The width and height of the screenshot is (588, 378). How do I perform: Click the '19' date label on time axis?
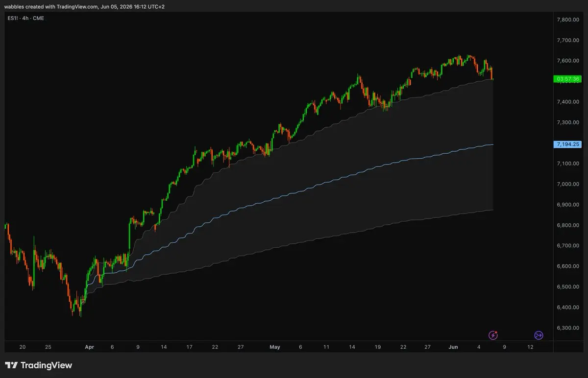coord(377,347)
